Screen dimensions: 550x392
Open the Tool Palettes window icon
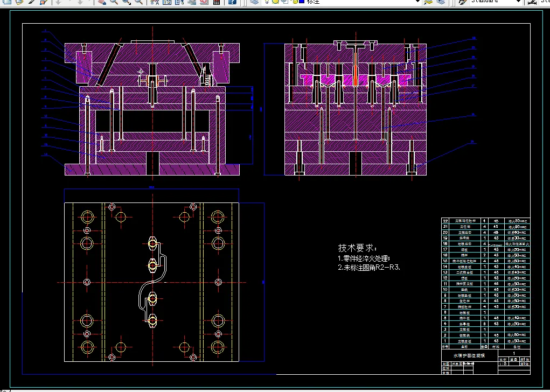click(179, 2)
